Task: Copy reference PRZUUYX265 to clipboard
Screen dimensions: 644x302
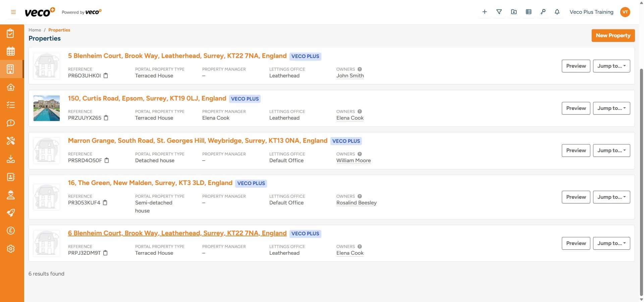Action: [106, 118]
